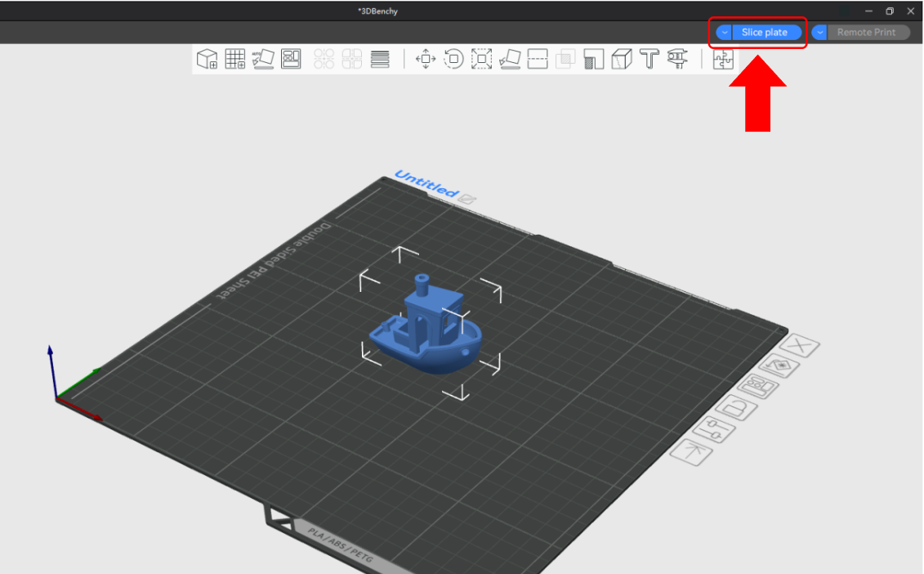Image resolution: width=924 pixels, height=574 pixels.
Task: Restore down the 3DBenchy window
Action: point(889,11)
